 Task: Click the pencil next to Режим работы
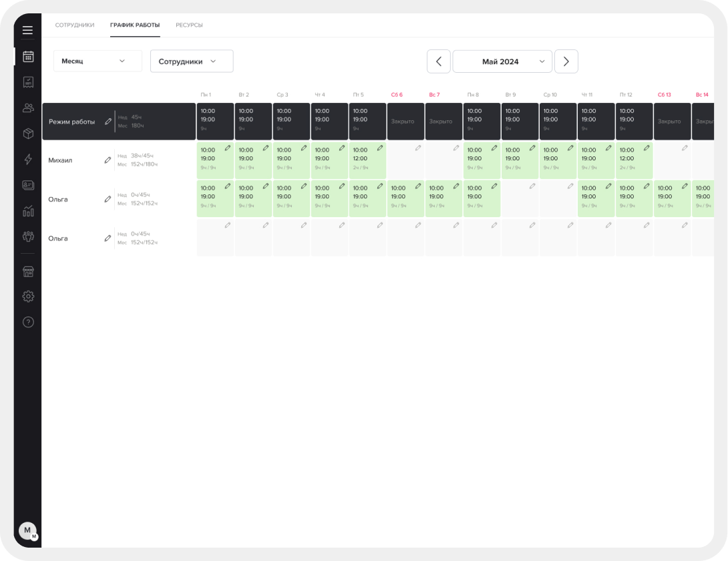coord(108,122)
